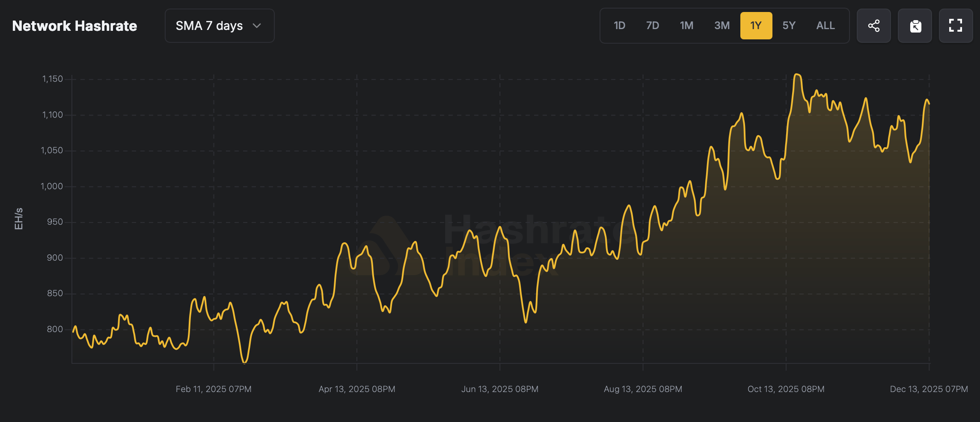Show ALL historical hashrate data
Viewport: 980px width, 422px height.
coord(826,26)
